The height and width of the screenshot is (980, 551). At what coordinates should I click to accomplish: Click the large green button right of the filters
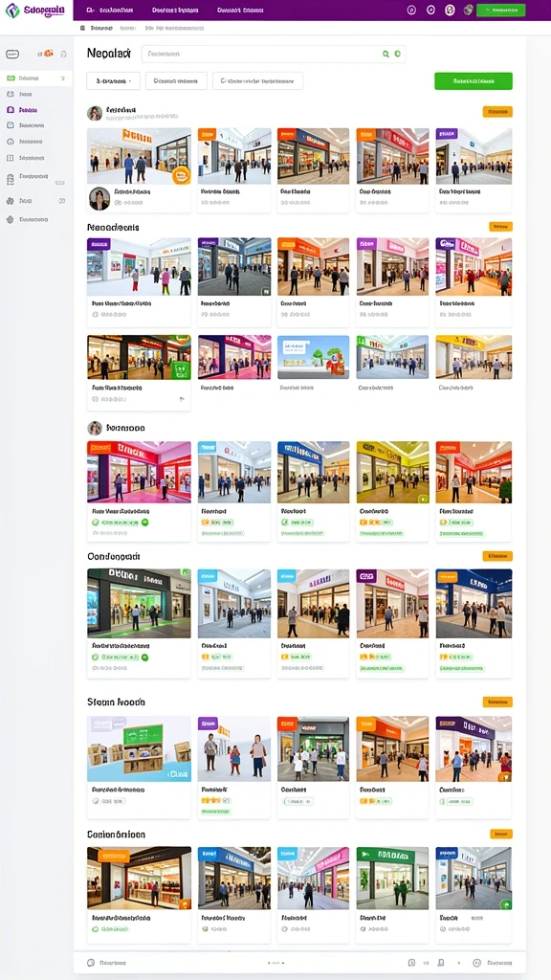point(474,81)
